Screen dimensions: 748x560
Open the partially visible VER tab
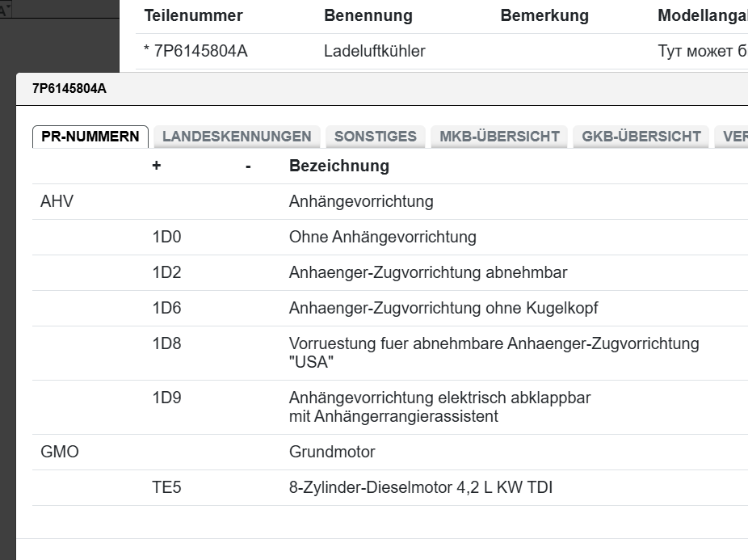(733, 137)
